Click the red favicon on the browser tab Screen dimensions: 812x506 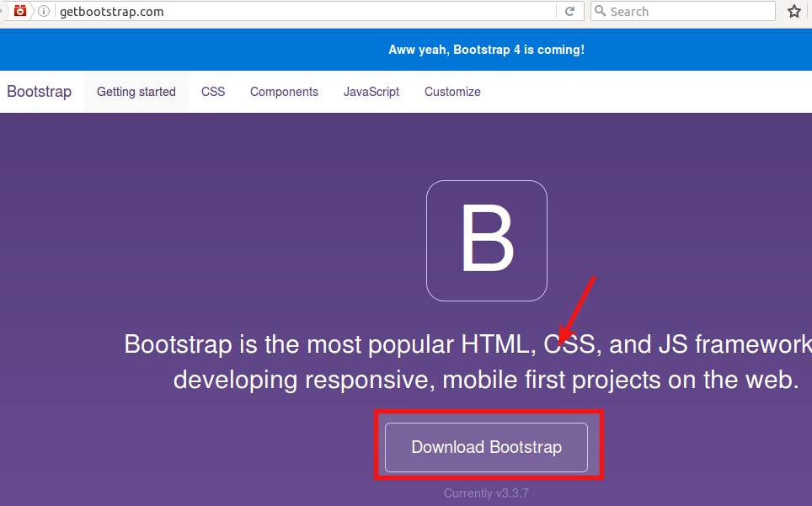click(x=19, y=11)
